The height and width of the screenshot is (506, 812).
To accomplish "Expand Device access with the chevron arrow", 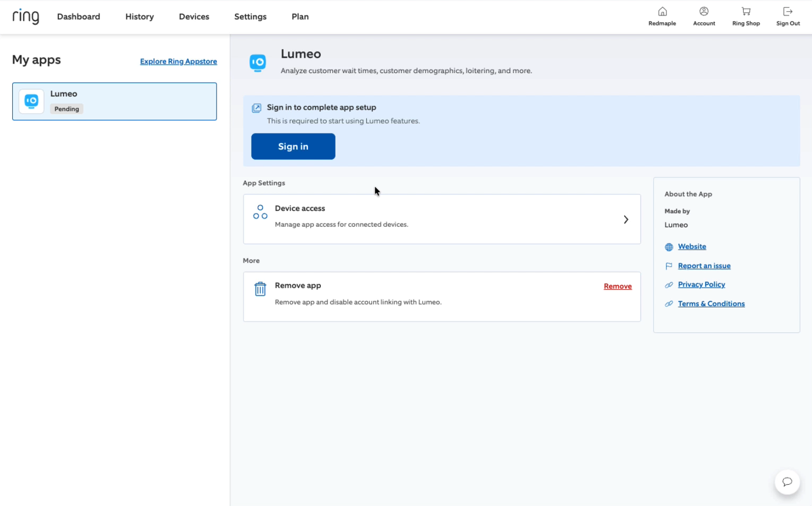I will point(626,219).
